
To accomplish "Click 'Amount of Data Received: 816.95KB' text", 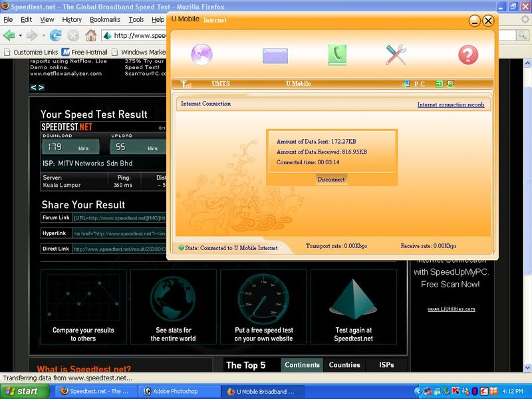I will tap(322, 152).
